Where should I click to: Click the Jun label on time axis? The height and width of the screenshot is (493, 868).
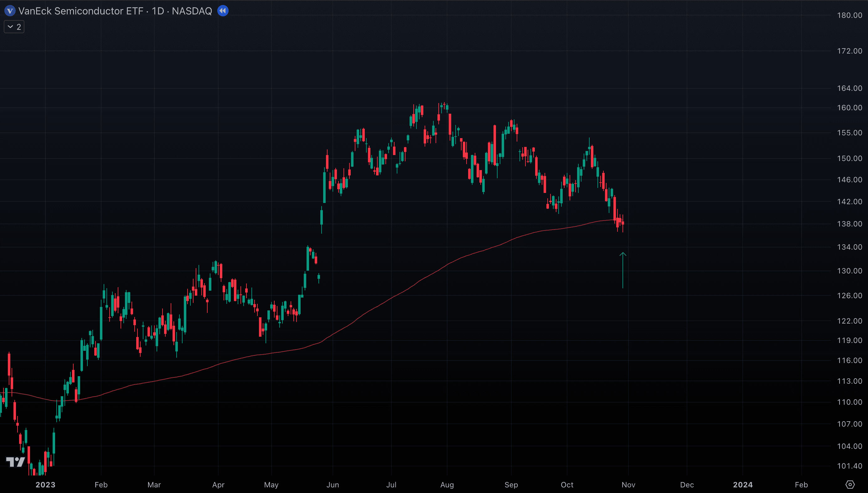(x=333, y=485)
